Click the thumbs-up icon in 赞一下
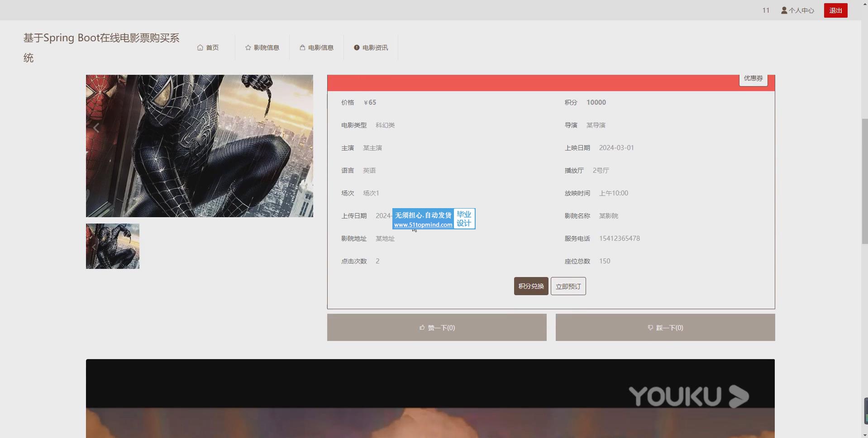This screenshot has width=868, height=438. pyautogui.click(x=422, y=327)
